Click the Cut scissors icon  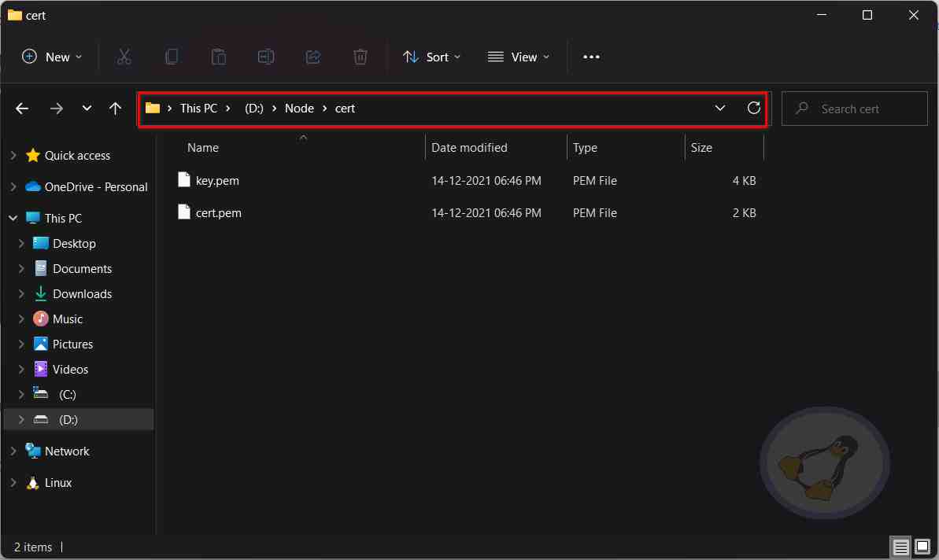(124, 57)
